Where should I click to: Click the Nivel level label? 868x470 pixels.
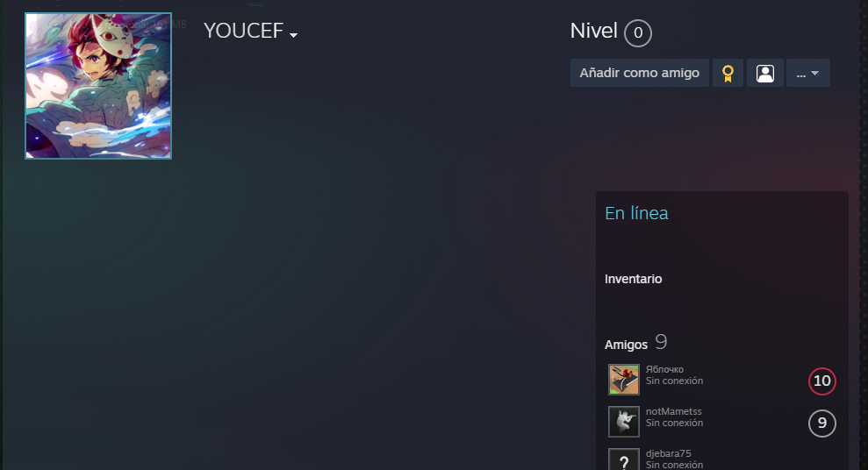(x=593, y=31)
